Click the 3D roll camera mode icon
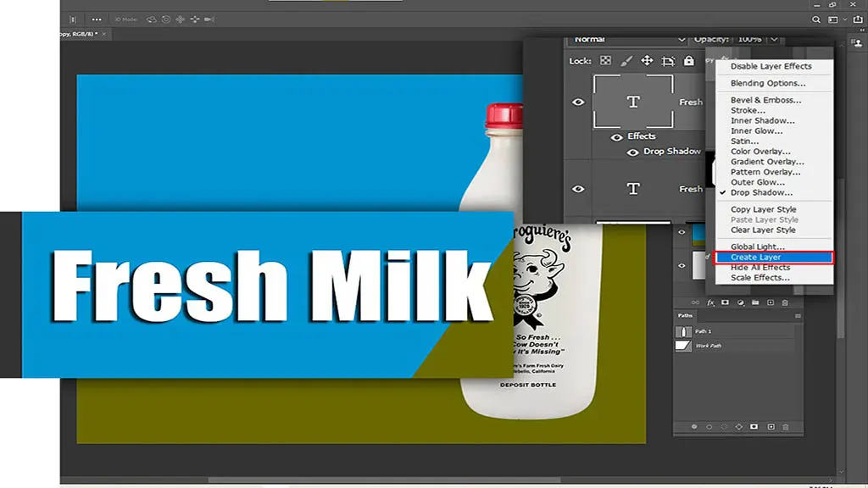Viewport: 868px width, 488px height. pos(166,19)
